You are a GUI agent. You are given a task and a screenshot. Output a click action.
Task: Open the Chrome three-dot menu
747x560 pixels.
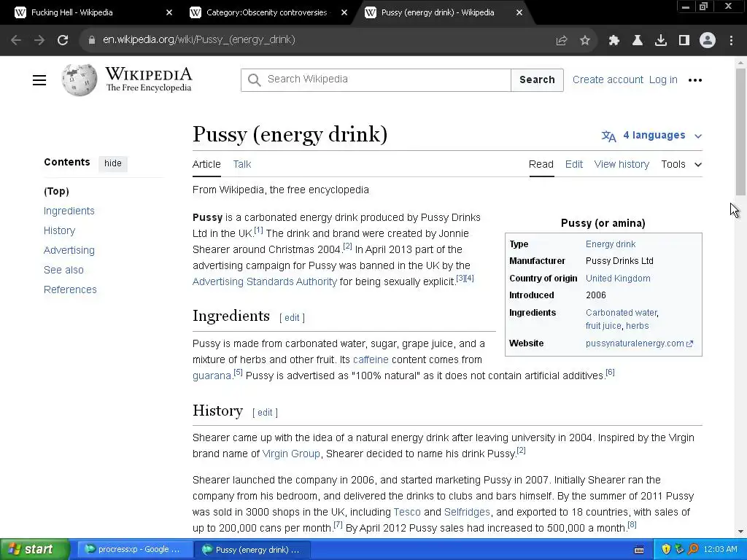(731, 41)
